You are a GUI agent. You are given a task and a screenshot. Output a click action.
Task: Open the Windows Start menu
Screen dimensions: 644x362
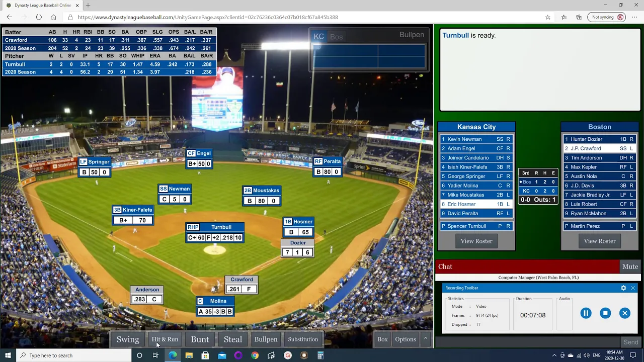[8, 355]
